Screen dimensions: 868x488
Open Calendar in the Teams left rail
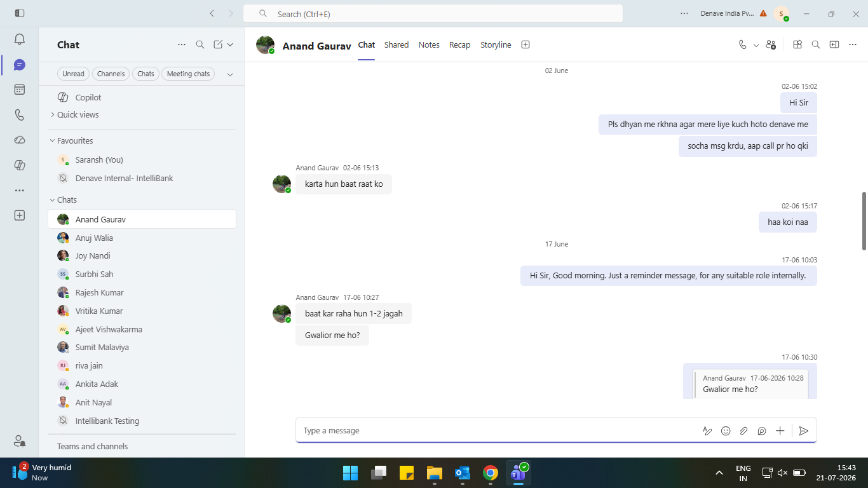tap(19, 90)
